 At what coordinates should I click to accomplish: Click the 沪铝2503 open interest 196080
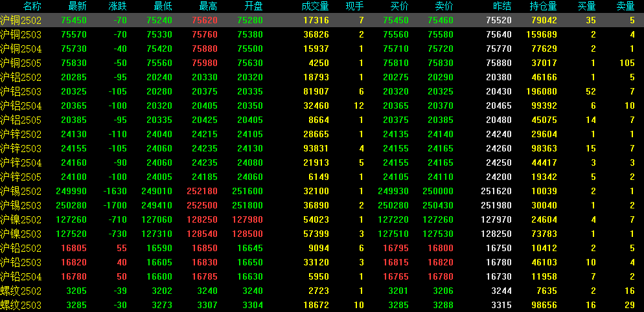542,91
